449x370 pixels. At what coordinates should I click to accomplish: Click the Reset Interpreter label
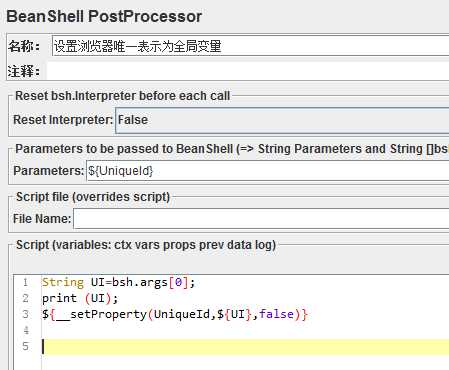click(x=63, y=120)
